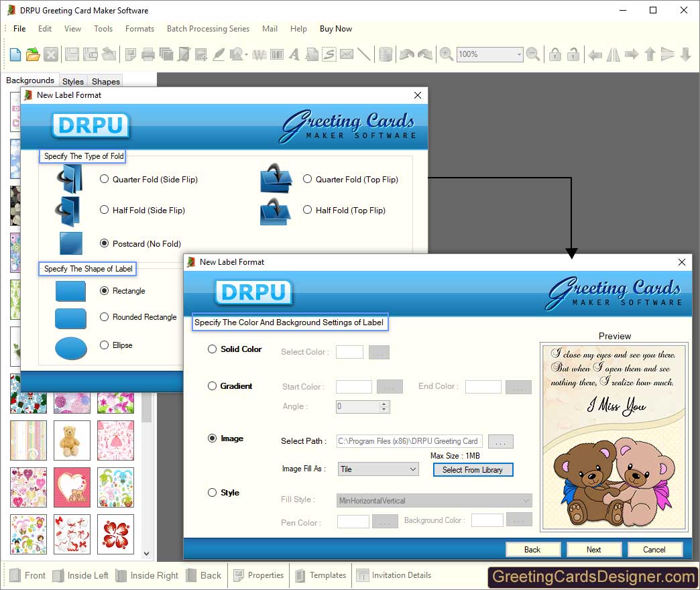Open the Image Fill As Tile dropdown
The width and height of the screenshot is (700, 590).
click(378, 469)
